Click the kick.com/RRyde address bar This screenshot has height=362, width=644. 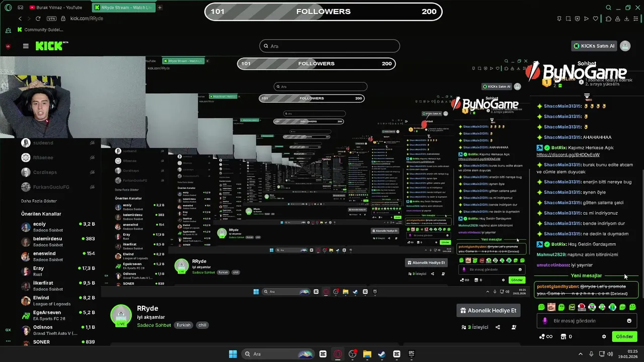pyautogui.click(x=87, y=19)
